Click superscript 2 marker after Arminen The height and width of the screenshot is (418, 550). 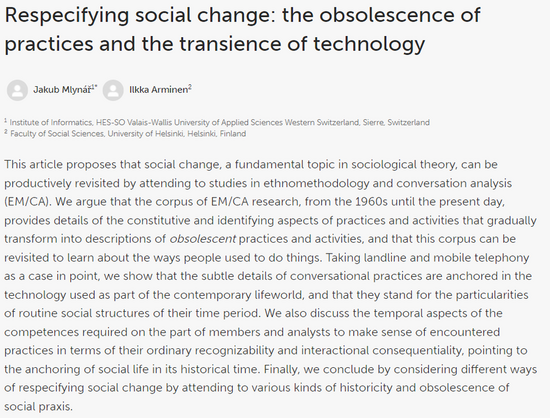190,87
